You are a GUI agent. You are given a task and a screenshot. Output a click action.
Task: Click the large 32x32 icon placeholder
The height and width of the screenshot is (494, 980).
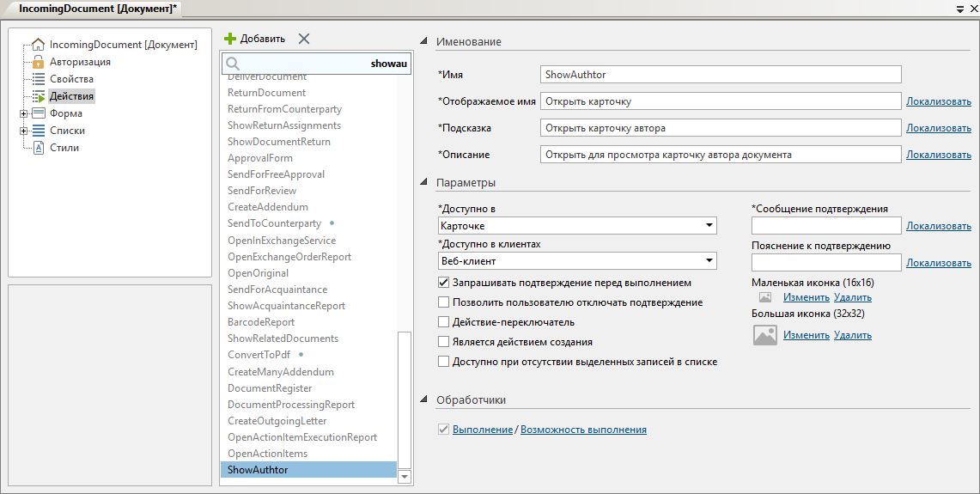click(x=764, y=335)
